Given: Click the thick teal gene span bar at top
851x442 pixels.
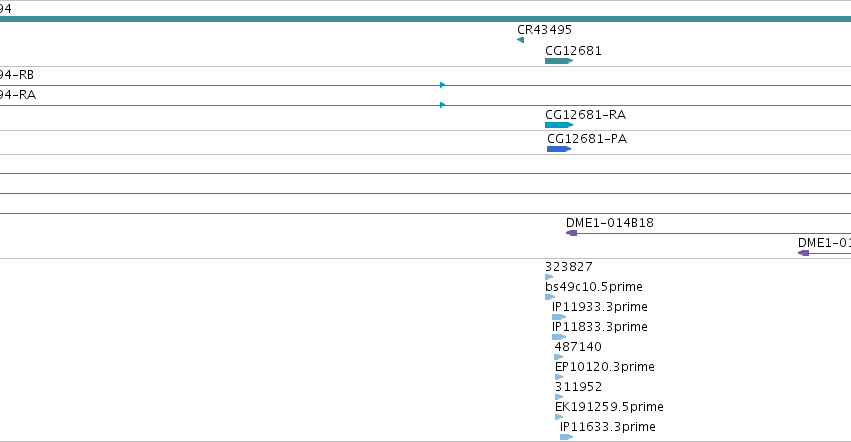Looking at the screenshot, I should (426, 19).
